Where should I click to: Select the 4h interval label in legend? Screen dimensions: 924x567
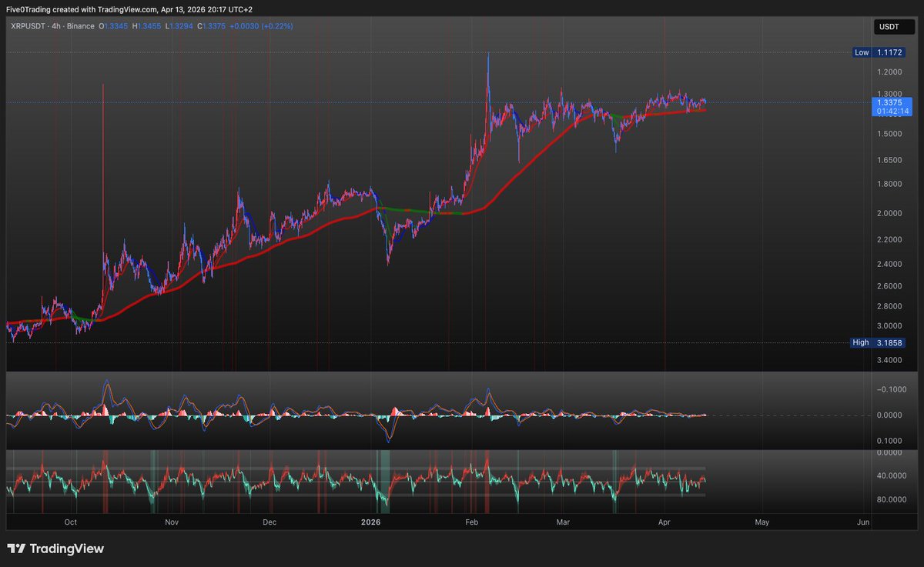coord(59,26)
